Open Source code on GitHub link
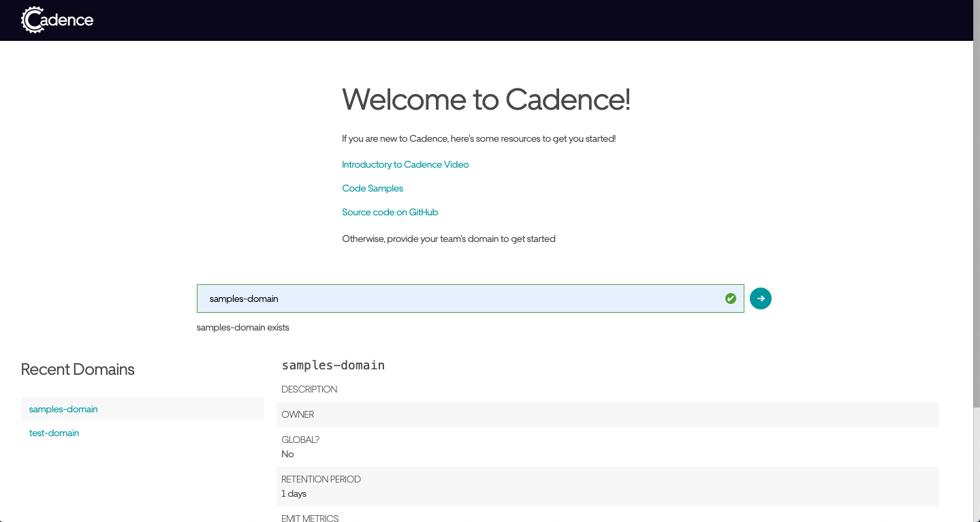Image resolution: width=980 pixels, height=522 pixels. tap(390, 212)
